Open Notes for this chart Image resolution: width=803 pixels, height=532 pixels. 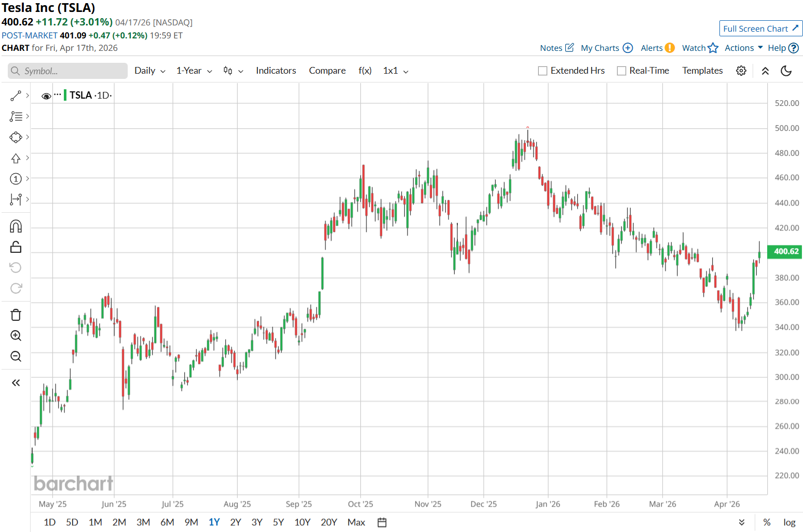[x=557, y=48]
